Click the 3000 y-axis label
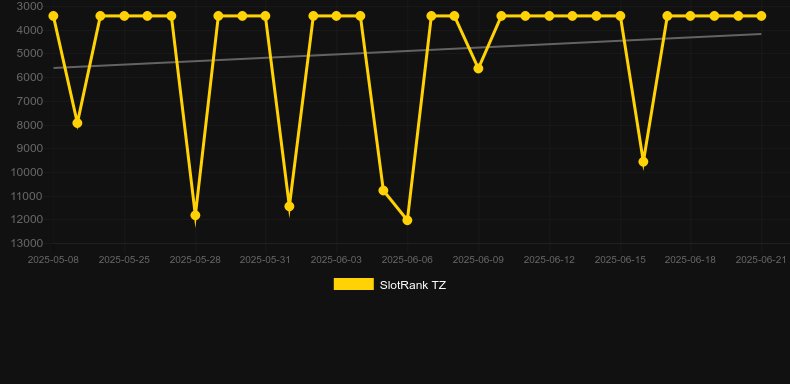 30,6
